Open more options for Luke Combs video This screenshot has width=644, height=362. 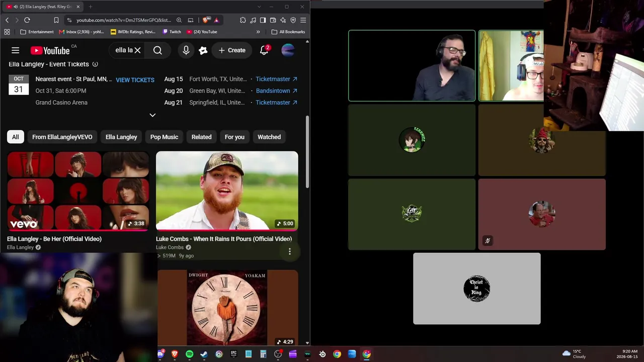(290, 251)
